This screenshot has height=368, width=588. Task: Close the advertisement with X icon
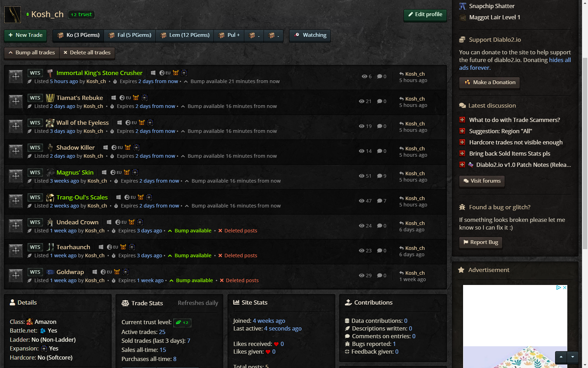coord(565,287)
